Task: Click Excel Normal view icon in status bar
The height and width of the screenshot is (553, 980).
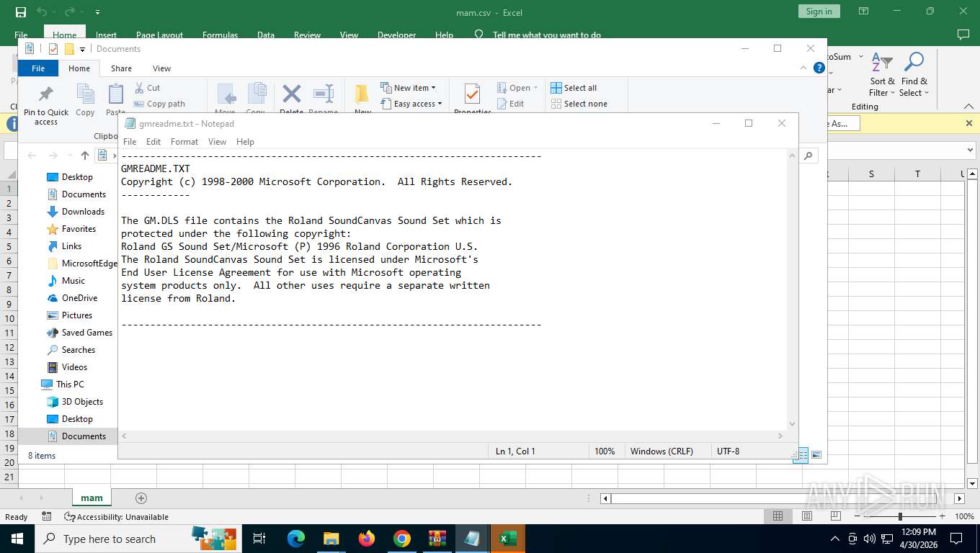Action: tap(778, 516)
